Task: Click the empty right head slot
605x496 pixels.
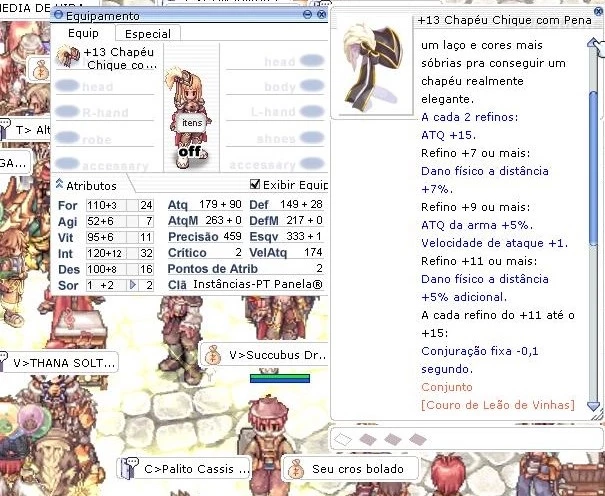Action: pos(275,61)
